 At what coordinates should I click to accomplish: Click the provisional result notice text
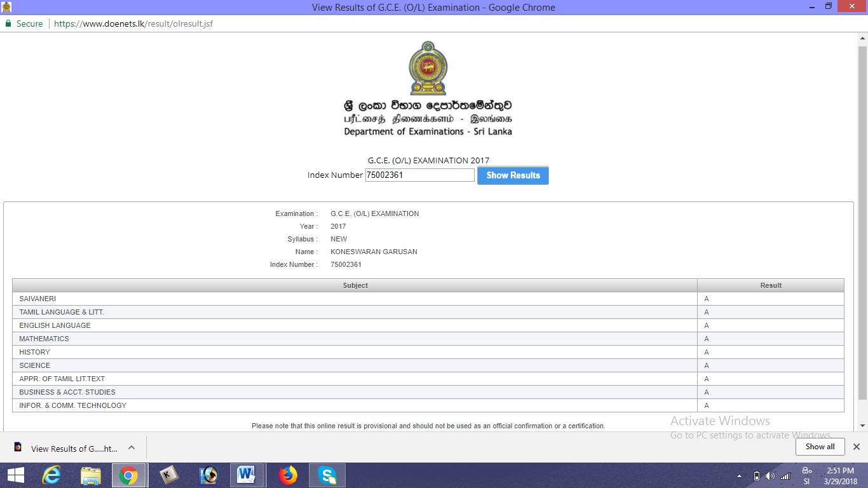[x=428, y=426]
